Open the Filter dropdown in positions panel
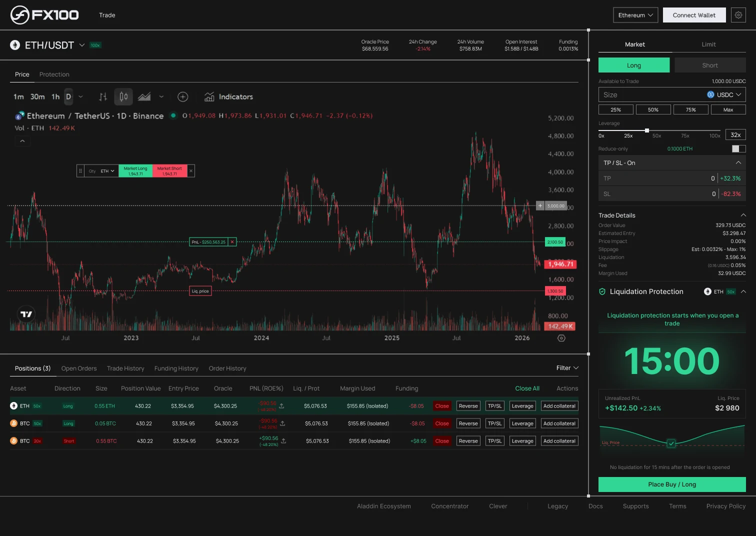Screen dimensions: 756x536 click(567, 368)
